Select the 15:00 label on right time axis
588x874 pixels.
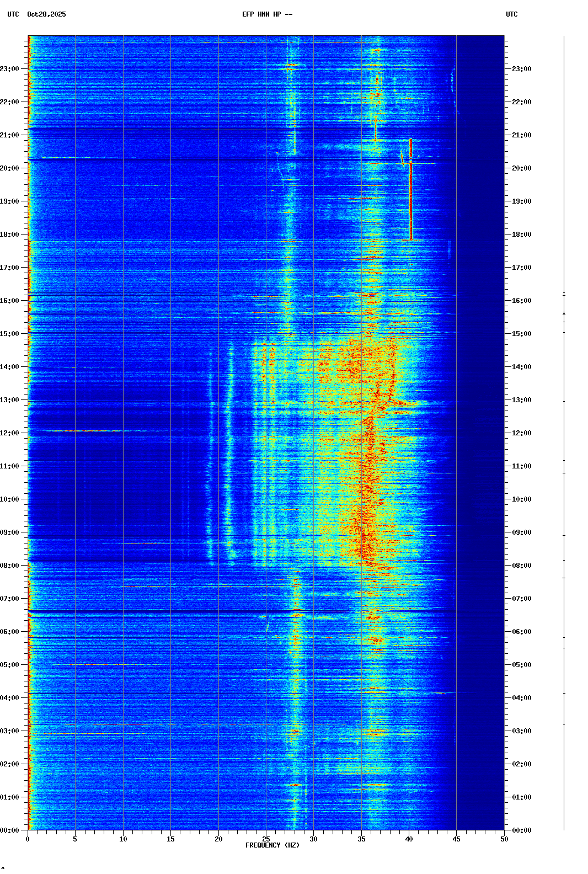click(x=521, y=334)
